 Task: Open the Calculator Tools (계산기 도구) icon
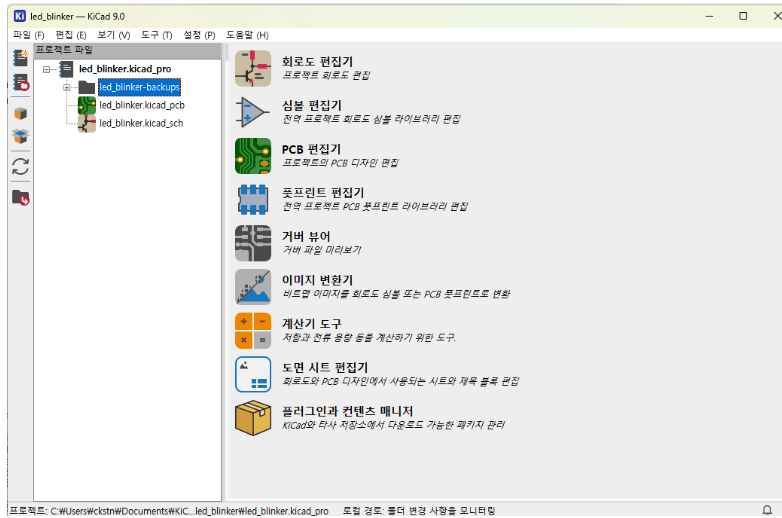pos(253,331)
